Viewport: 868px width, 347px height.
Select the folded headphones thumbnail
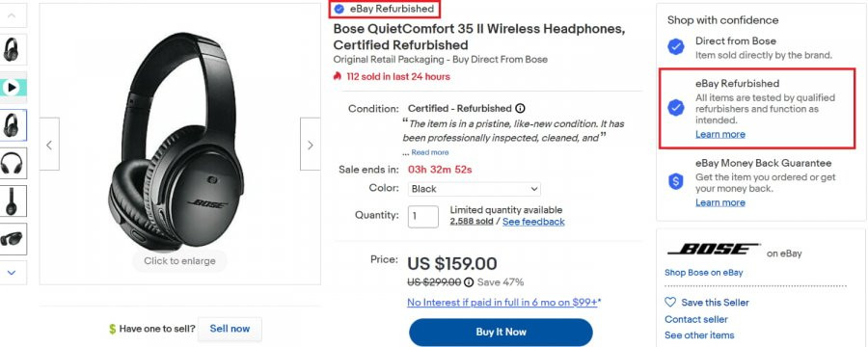(13, 239)
